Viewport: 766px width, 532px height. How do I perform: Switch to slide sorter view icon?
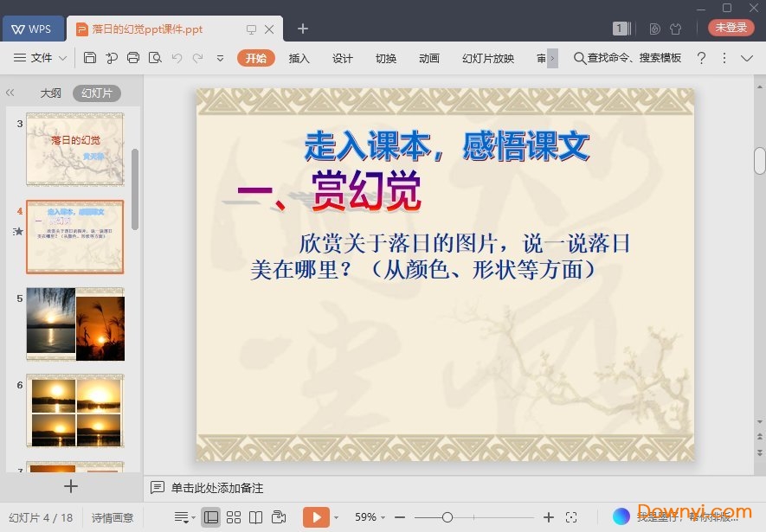click(234, 517)
